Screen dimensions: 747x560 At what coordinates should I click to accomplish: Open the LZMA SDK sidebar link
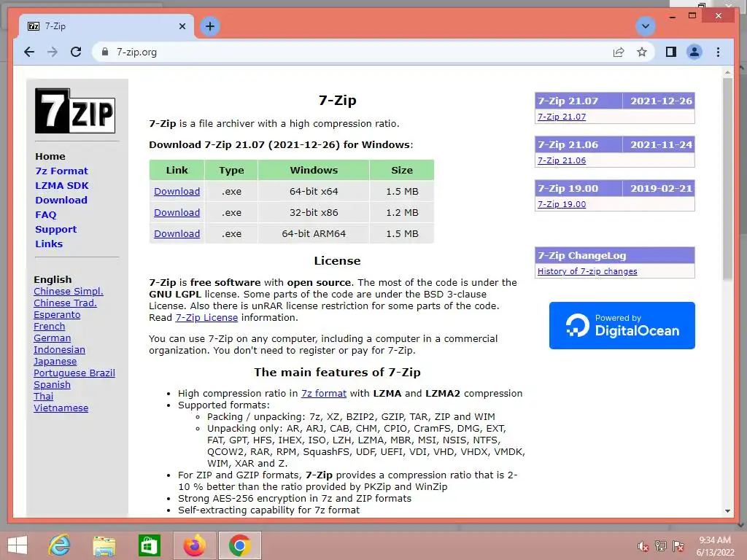pos(62,186)
